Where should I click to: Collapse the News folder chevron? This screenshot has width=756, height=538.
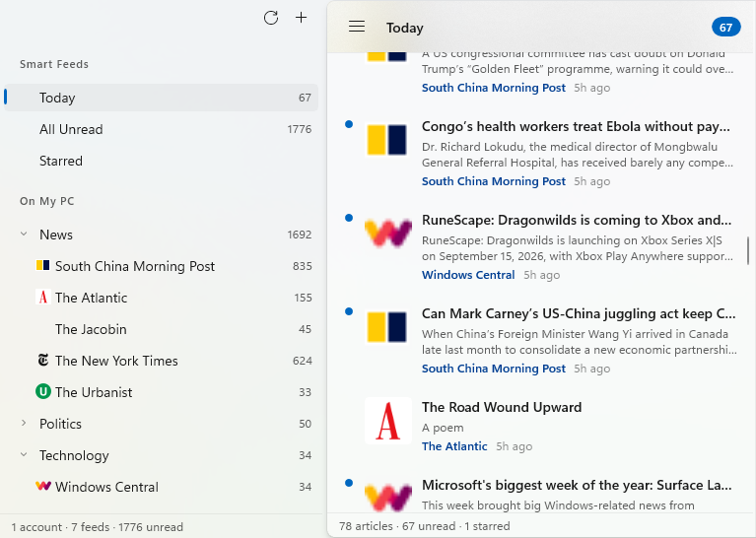click(x=24, y=235)
